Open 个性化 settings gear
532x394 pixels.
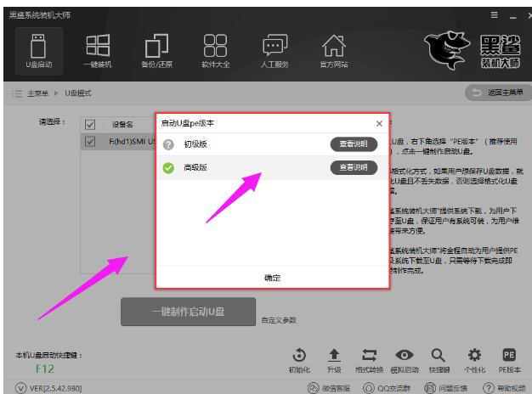(x=474, y=360)
